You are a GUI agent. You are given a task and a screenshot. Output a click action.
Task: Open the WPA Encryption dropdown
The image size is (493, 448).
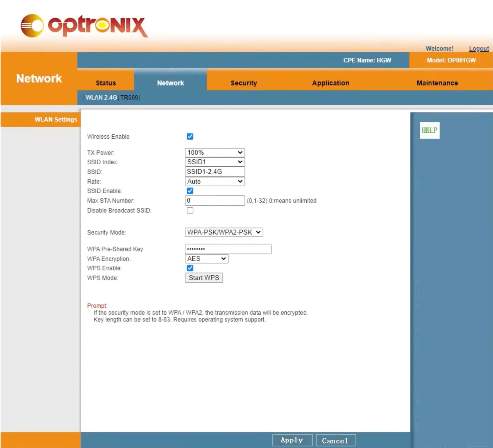pos(206,259)
